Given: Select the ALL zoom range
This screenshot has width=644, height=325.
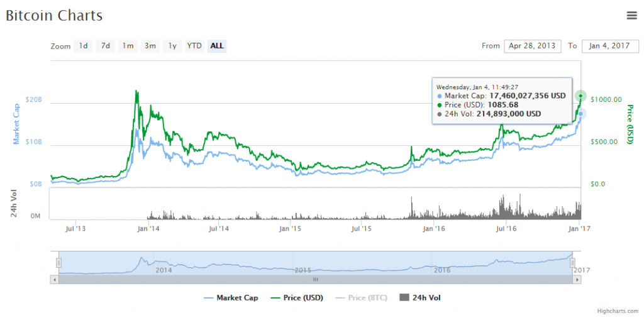Looking at the screenshot, I should [217, 46].
